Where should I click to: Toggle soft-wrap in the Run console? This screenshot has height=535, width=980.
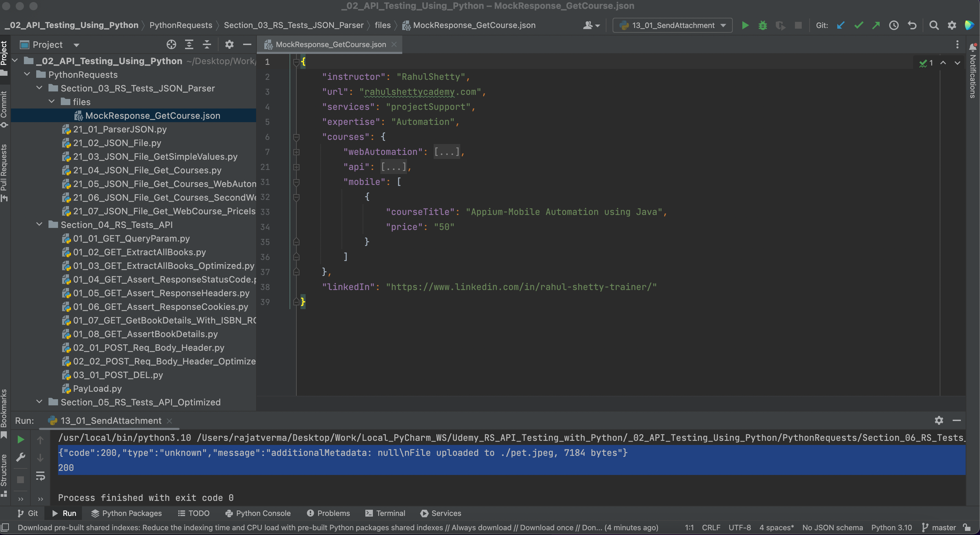40,476
